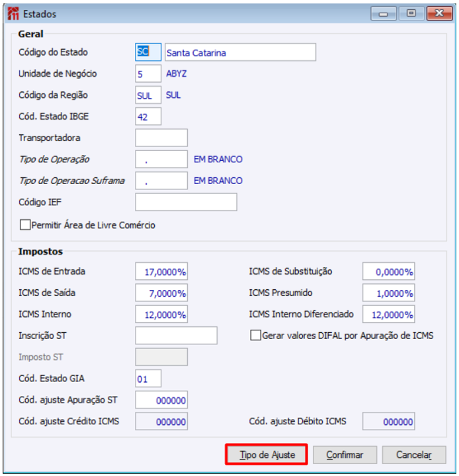Toggle Gerar valores DIFAL por Apuração checkbox

pos(255,336)
